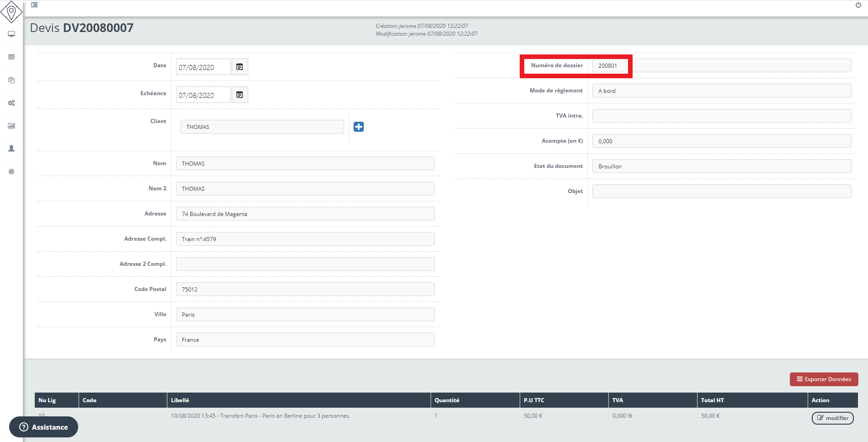Open the documents copy sidebar icon
The image size is (868, 442).
click(x=11, y=80)
